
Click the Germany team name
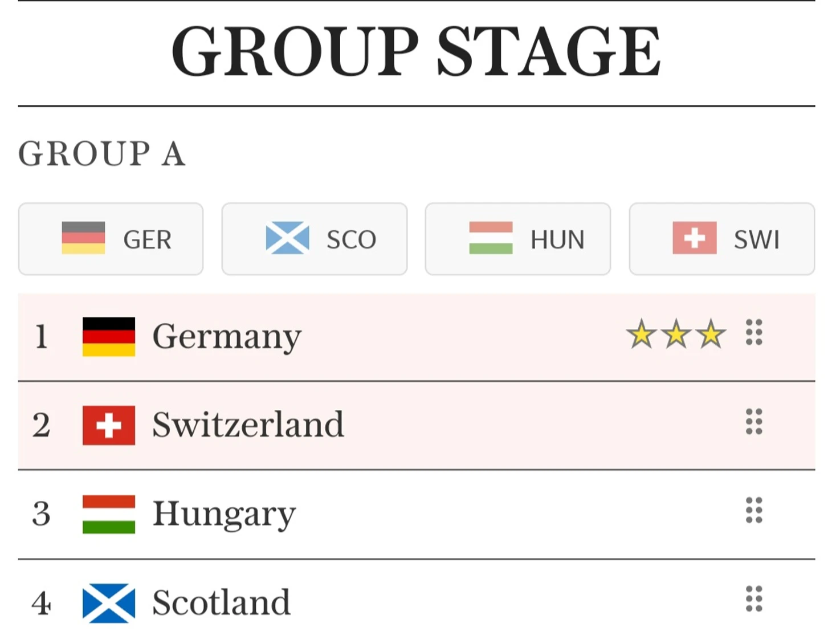pyautogui.click(x=227, y=337)
